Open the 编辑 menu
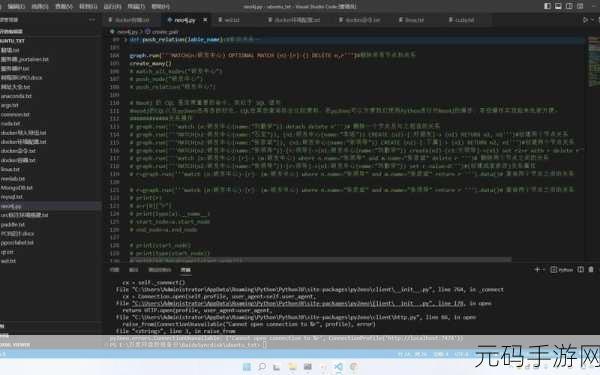The image size is (600, 375). (16, 7)
